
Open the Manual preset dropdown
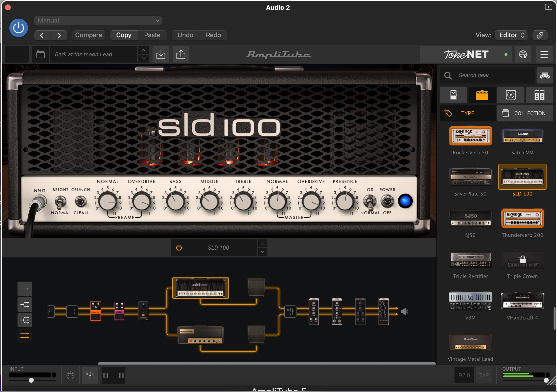coord(98,21)
